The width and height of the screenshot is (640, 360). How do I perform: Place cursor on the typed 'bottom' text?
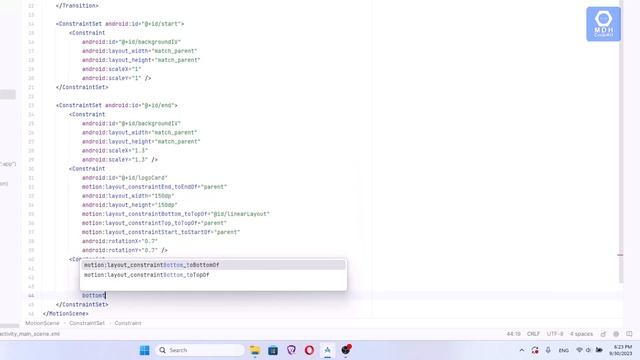coord(93,296)
